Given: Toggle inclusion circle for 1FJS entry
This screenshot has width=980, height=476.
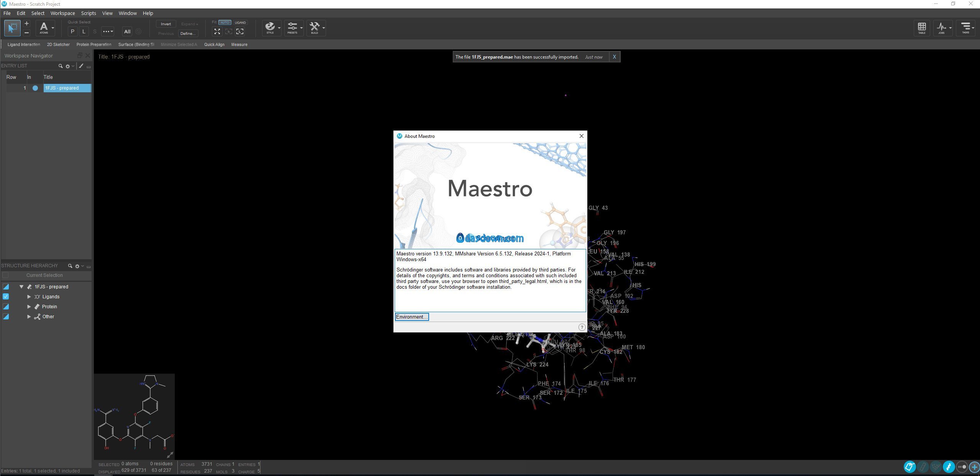Looking at the screenshot, I should pos(35,88).
